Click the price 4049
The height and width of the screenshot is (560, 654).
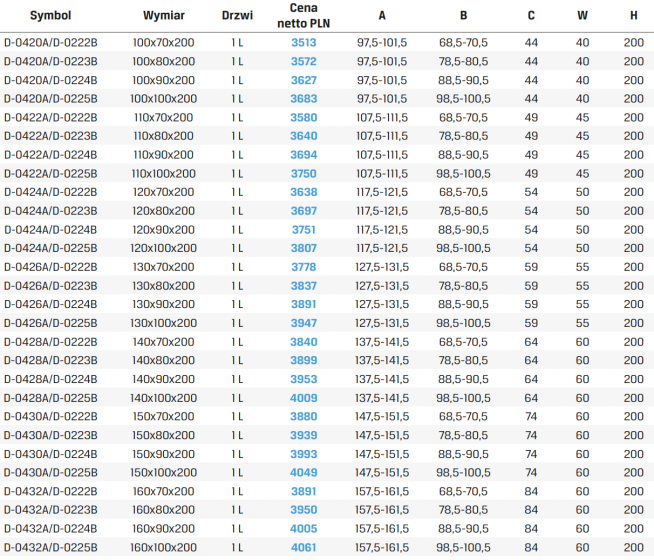[x=304, y=472]
